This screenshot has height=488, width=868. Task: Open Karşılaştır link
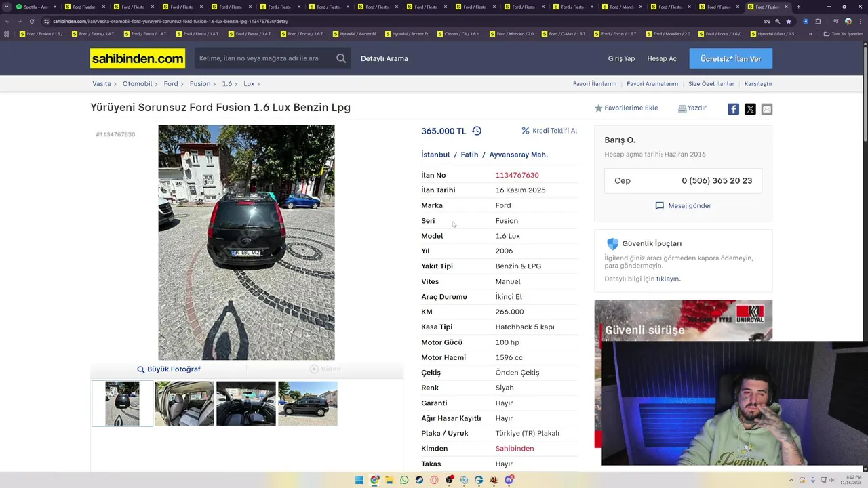pyautogui.click(x=758, y=84)
